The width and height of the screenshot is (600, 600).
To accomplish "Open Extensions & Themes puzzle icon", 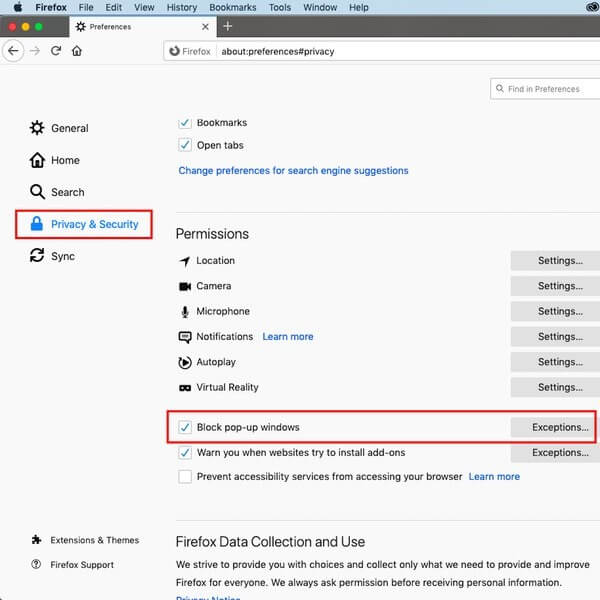I will click(x=37, y=540).
